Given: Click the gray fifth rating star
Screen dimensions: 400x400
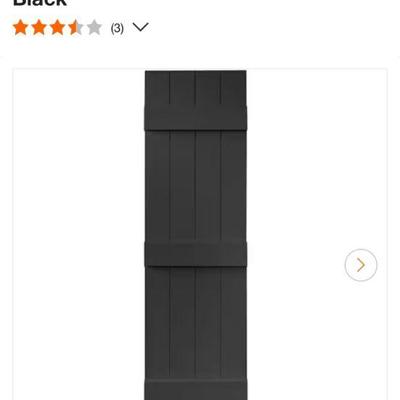Looking at the screenshot, I should pyautogui.click(x=94, y=27).
